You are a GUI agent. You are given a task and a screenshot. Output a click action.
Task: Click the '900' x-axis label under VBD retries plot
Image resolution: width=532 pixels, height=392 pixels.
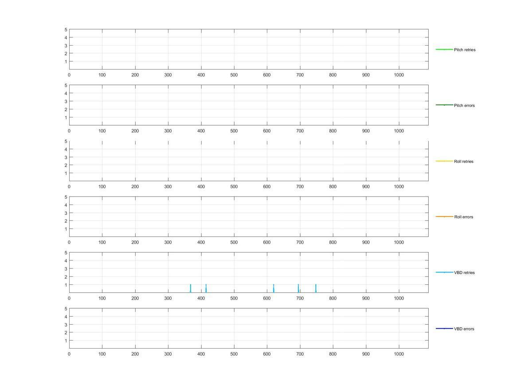366,299
